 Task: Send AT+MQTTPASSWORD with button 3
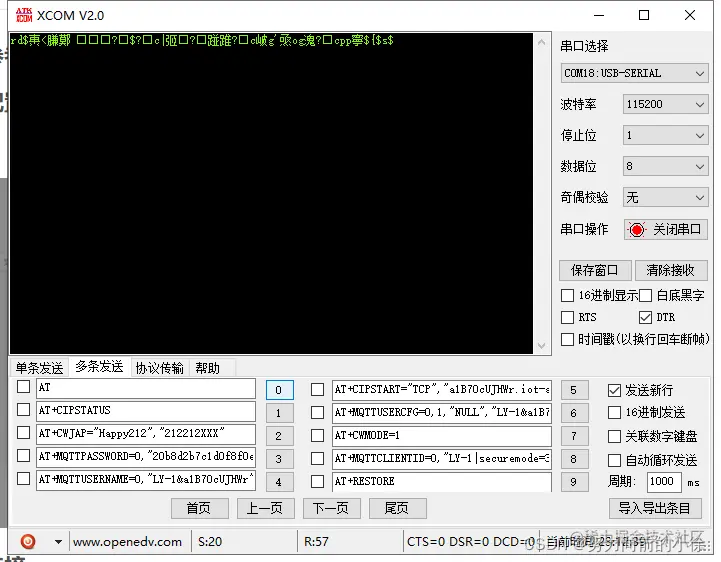click(279, 459)
